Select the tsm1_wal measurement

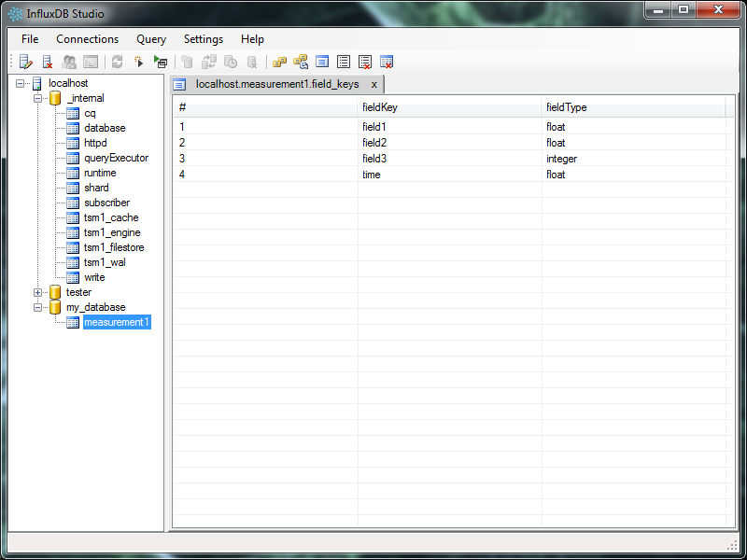(x=105, y=262)
